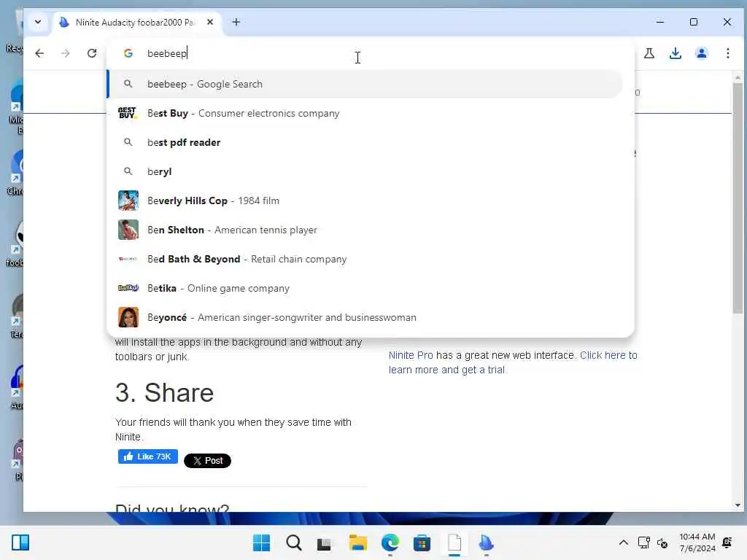Open the notifications bell icon
This screenshot has width=747, height=560.
727,542
